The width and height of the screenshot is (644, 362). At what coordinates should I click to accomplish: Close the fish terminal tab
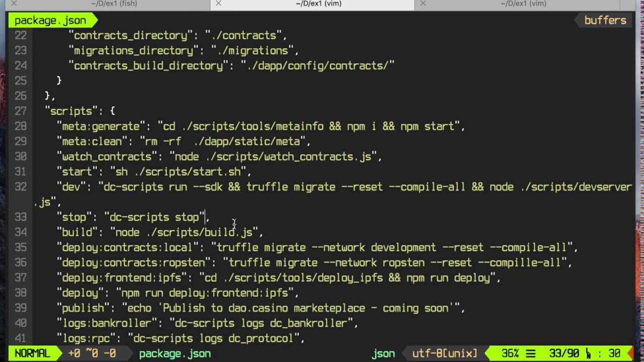coord(14,4)
